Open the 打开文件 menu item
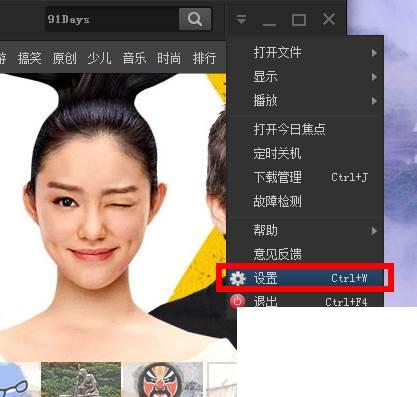The image size is (417, 397). (305, 53)
